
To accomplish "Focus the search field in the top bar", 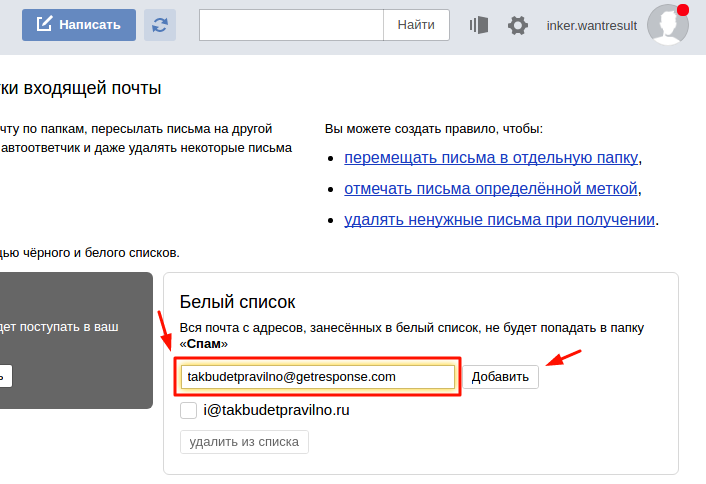I will click(x=291, y=25).
